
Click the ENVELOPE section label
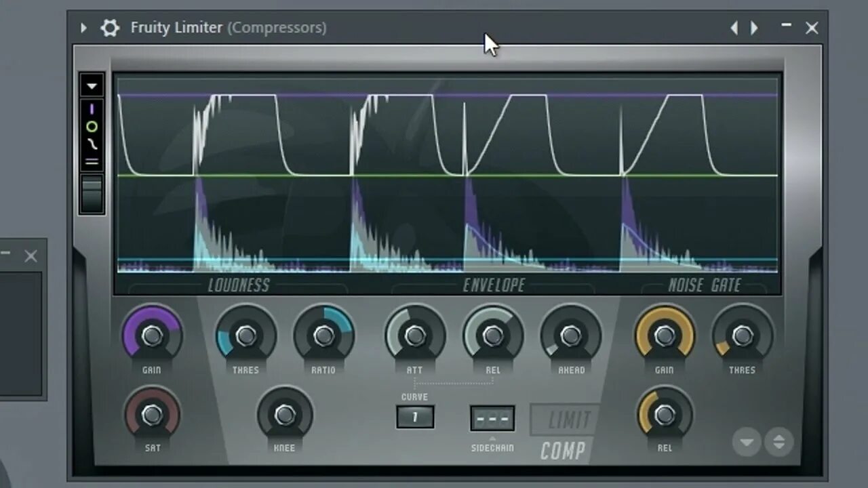pyautogui.click(x=492, y=285)
